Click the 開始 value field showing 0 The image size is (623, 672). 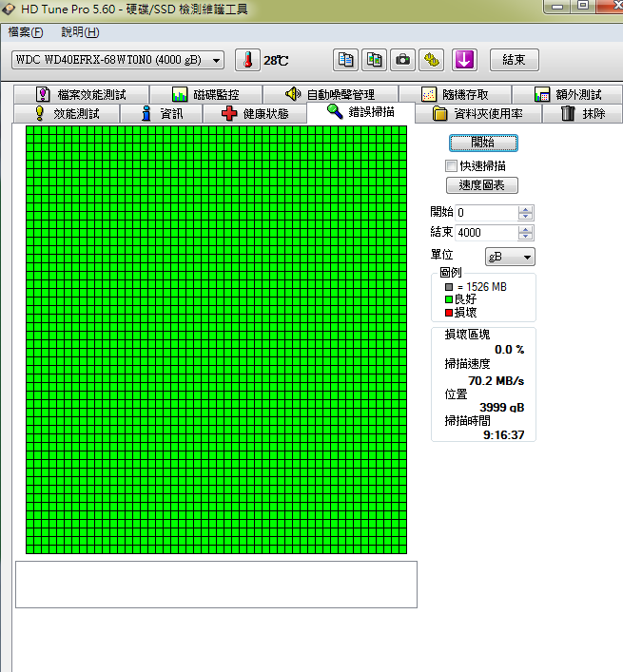click(487, 213)
